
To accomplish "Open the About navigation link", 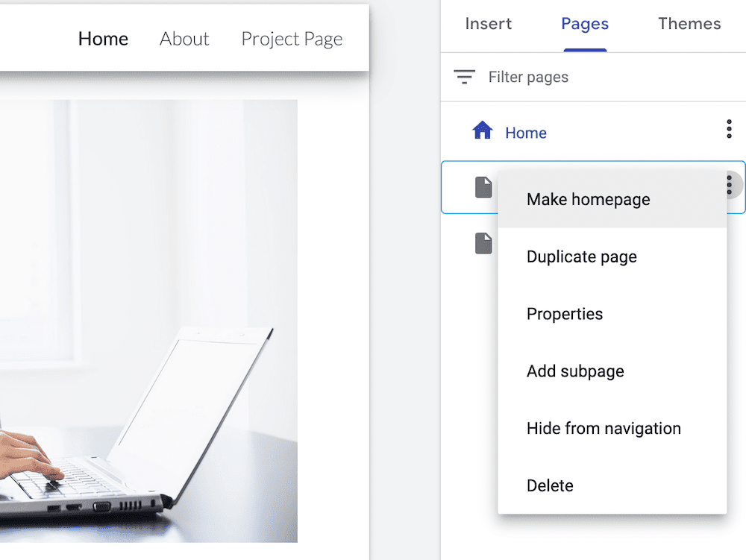I will coord(184,39).
